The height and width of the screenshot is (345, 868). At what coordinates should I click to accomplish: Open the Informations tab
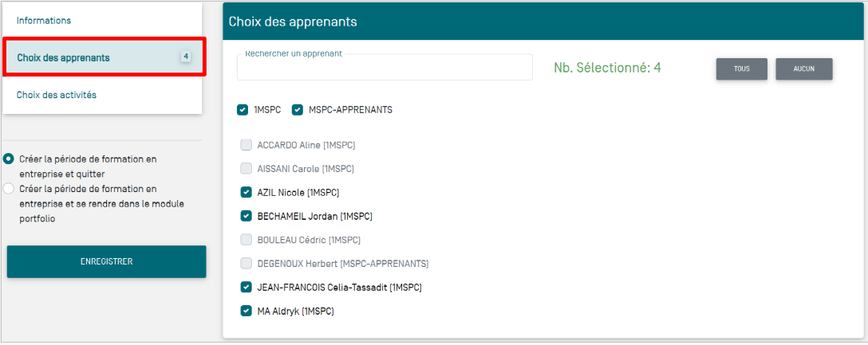(44, 20)
